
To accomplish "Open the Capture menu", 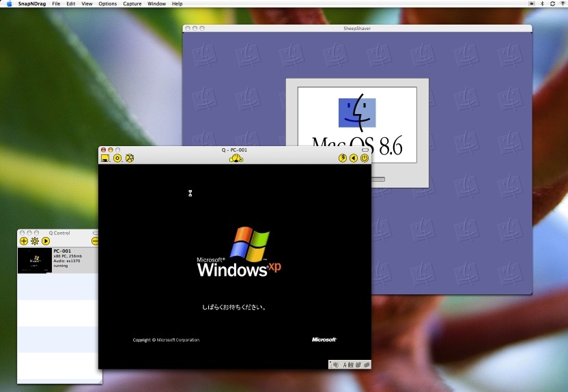I will [132, 4].
